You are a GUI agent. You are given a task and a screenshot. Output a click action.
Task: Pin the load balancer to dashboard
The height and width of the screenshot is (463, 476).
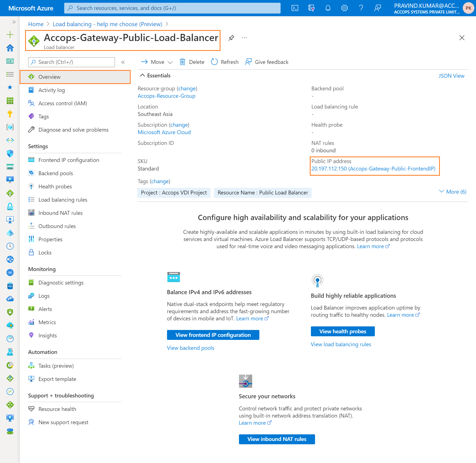click(x=231, y=38)
